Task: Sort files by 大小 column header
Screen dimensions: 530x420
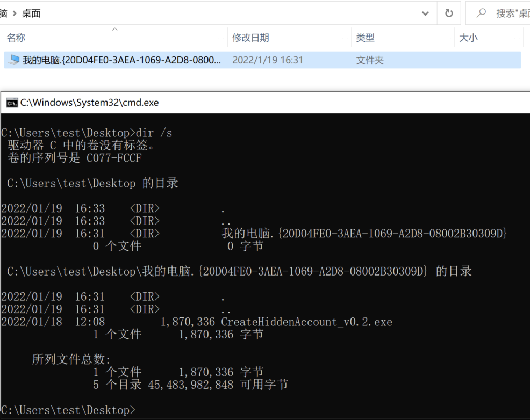Action: [x=468, y=38]
